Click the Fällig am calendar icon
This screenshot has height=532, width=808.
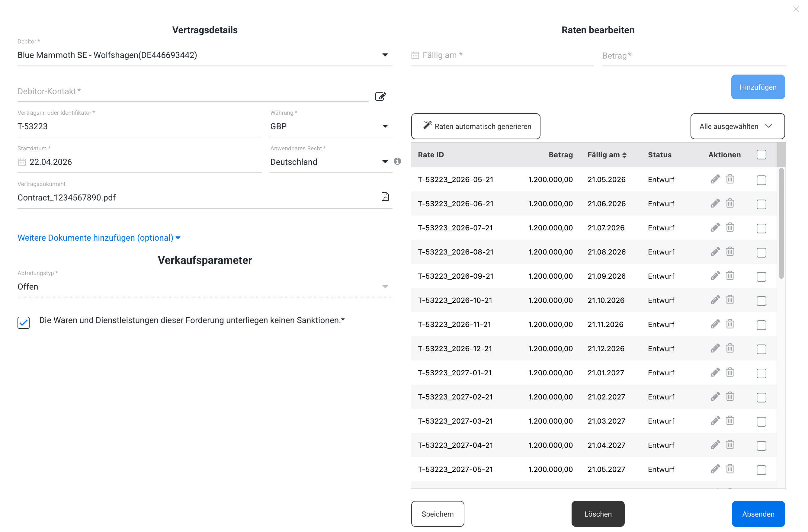tap(415, 55)
